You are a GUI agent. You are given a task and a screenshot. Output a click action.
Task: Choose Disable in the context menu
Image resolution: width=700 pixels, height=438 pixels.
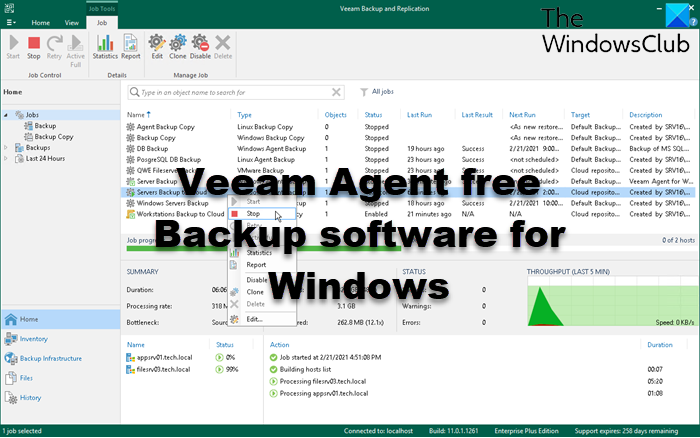pyautogui.click(x=262, y=280)
